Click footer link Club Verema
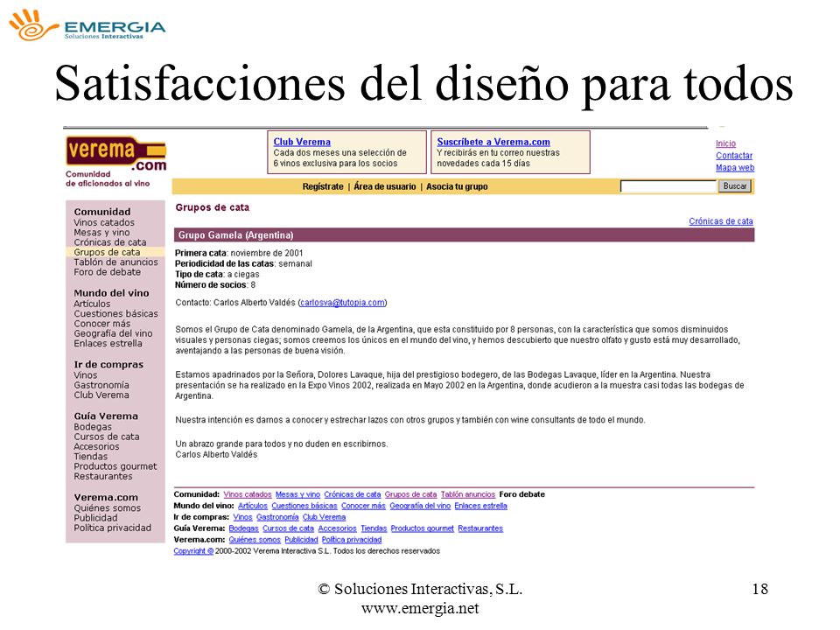Screen dimensions: 840x630 [x=324, y=517]
